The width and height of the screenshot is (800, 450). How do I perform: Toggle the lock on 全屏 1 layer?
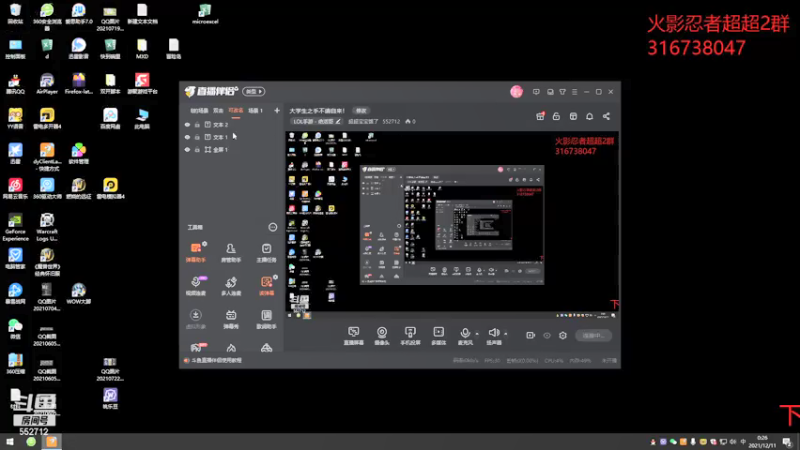click(x=197, y=149)
